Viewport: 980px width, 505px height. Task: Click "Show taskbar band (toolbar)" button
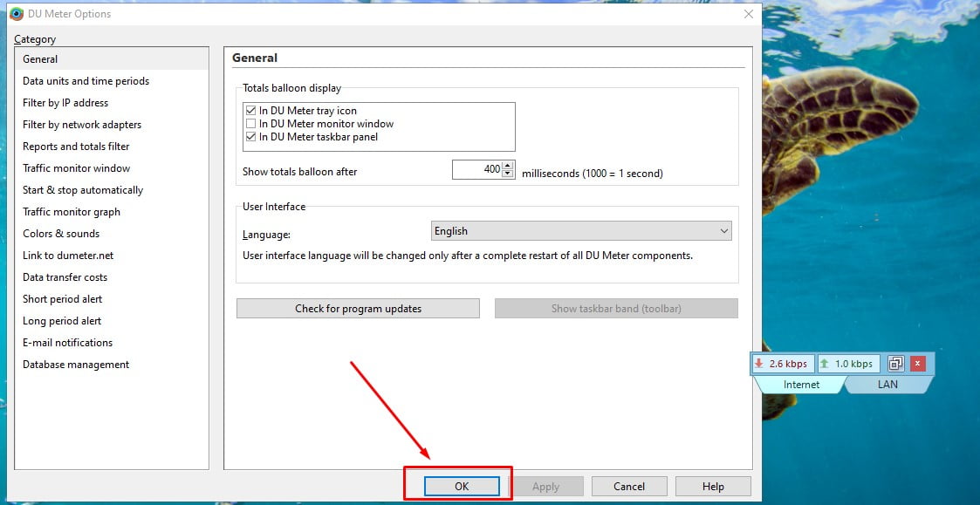(x=616, y=309)
